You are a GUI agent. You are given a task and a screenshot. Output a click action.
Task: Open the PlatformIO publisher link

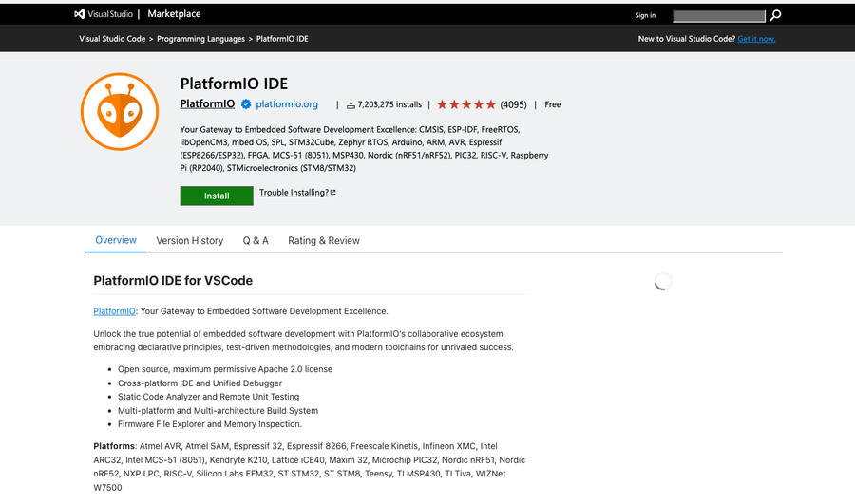207,104
